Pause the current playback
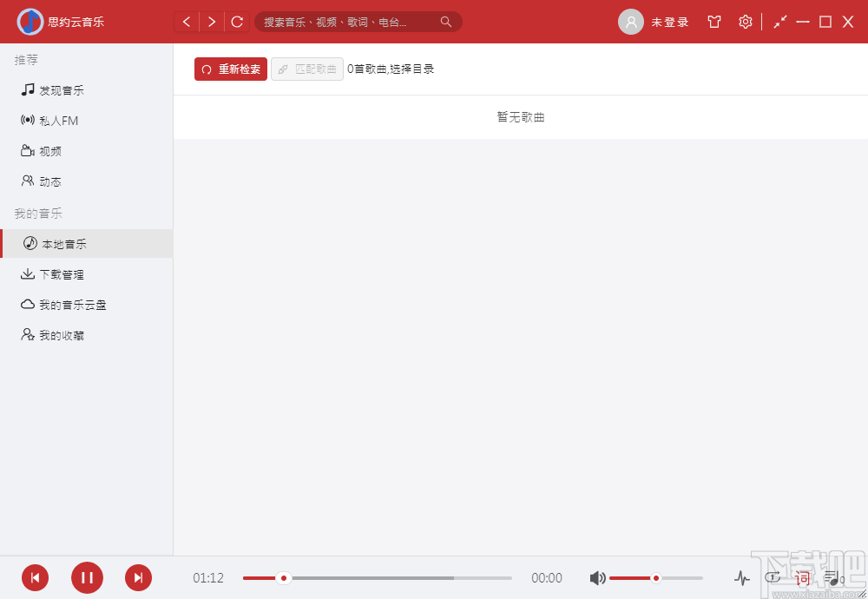Screen dimensions: 868x599 tap(87, 577)
